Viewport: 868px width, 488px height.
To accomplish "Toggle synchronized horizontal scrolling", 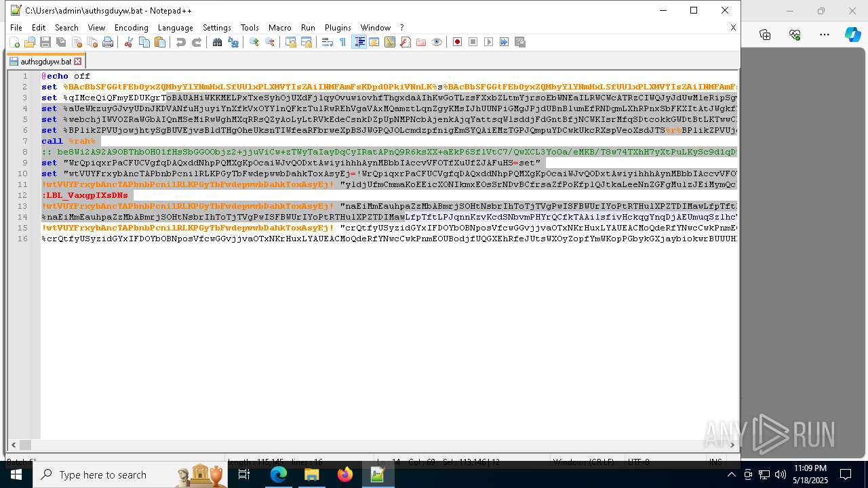I will pos(307,42).
